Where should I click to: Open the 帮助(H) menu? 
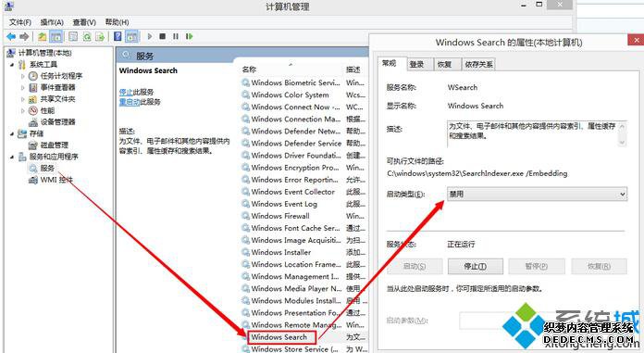pos(118,22)
